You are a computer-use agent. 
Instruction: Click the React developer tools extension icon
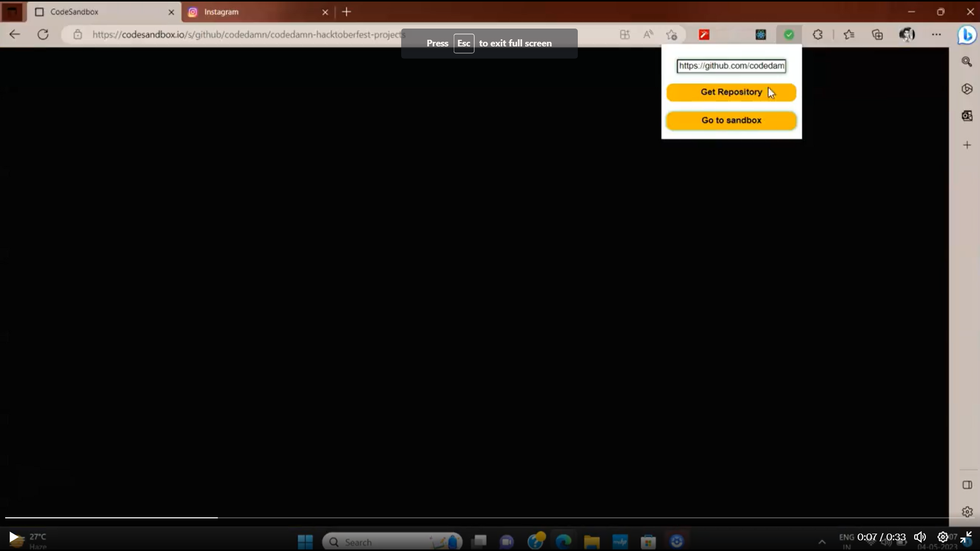tap(761, 35)
